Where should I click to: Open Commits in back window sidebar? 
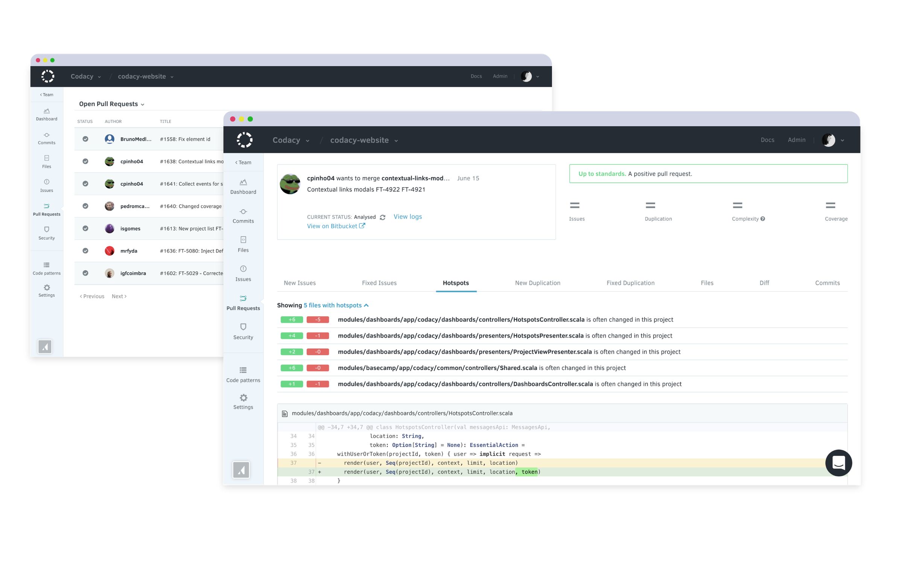click(47, 138)
